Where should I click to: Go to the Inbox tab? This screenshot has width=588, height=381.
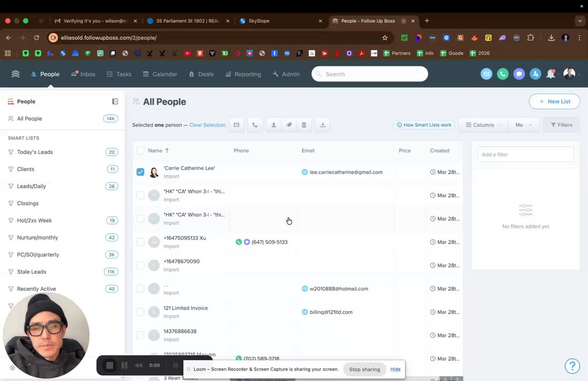84,74
